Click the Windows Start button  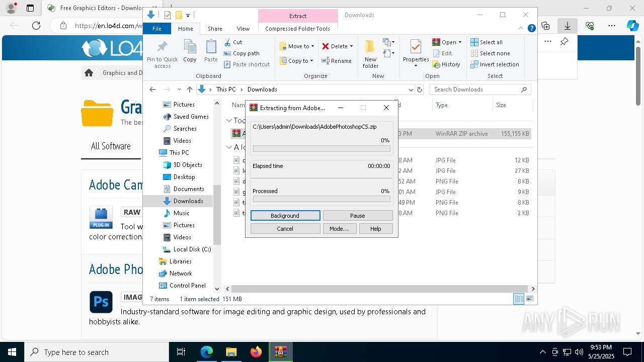click(x=12, y=352)
